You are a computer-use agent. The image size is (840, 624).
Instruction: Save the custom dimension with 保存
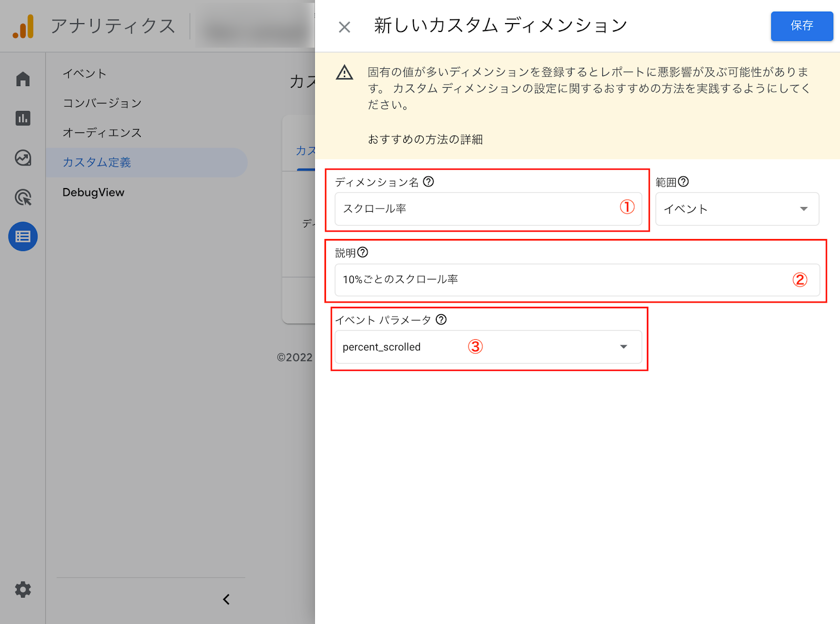(802, 26)
